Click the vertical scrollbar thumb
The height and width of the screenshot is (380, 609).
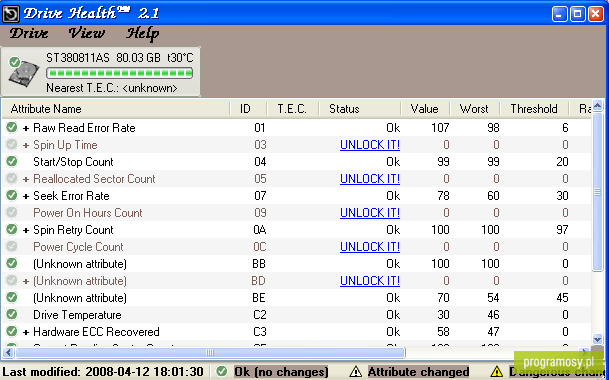[598, 192]
